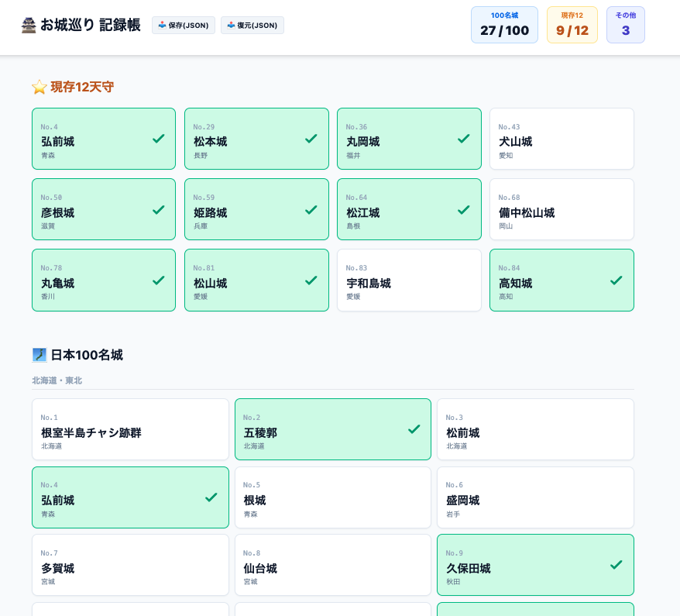This screenshot has width=680, height=616.
Task: Mark 根城 No.5 as visited
Action: 333,497
